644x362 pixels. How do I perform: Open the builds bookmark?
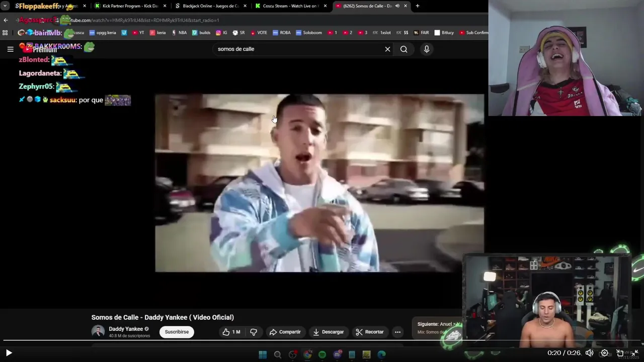pos(201,33)
